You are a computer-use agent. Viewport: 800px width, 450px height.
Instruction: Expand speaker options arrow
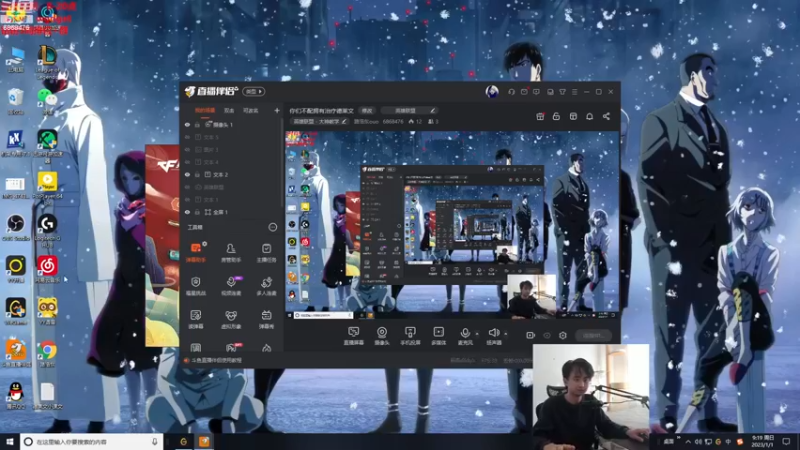pyautogui.click(x=506, y=334)
